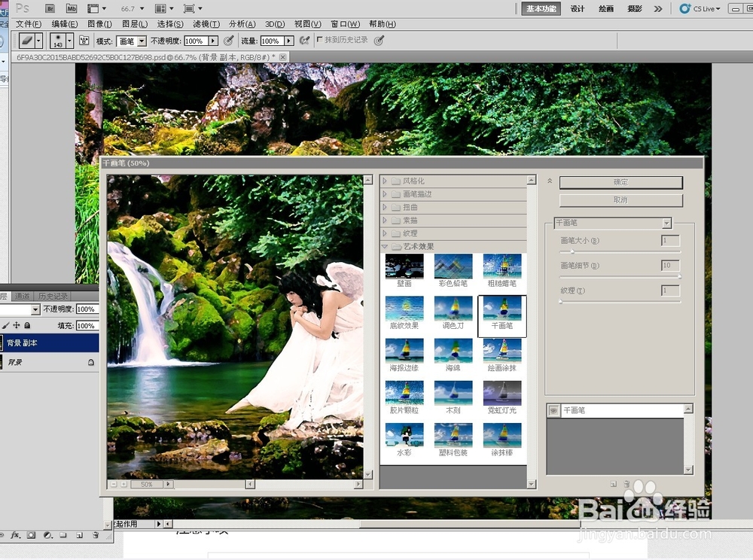Viewport: 753px width, 560px height.
Task: Open the brush preset picker arrow
Action: 69,41
